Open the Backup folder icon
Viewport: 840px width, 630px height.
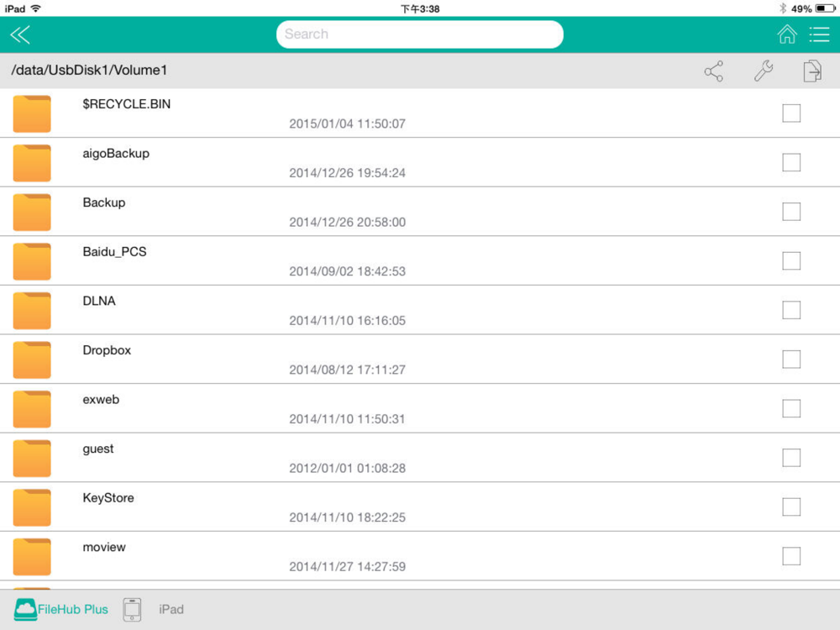(x=32, y=213)
